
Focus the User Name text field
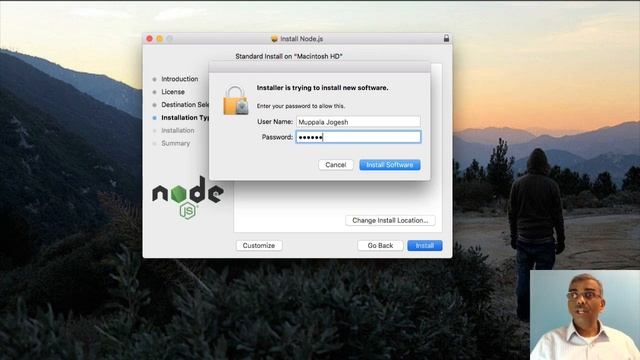point(358,122)
